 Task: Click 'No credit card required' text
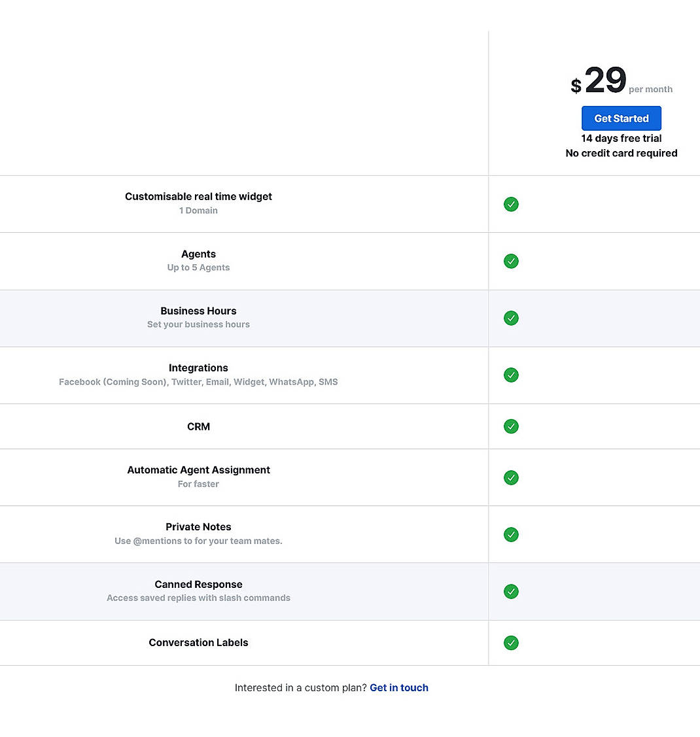click(x=621, y=153)
